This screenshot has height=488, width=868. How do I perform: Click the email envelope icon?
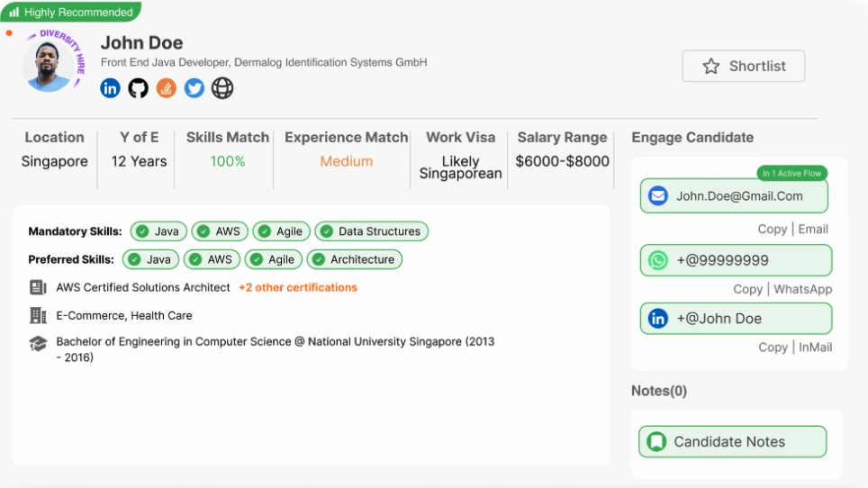658,196
